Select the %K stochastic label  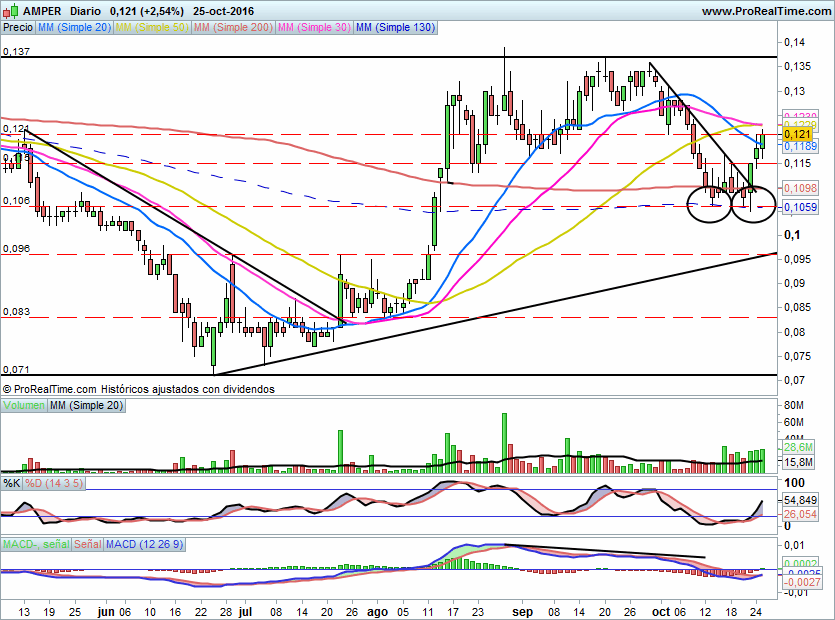click(12, 483)
